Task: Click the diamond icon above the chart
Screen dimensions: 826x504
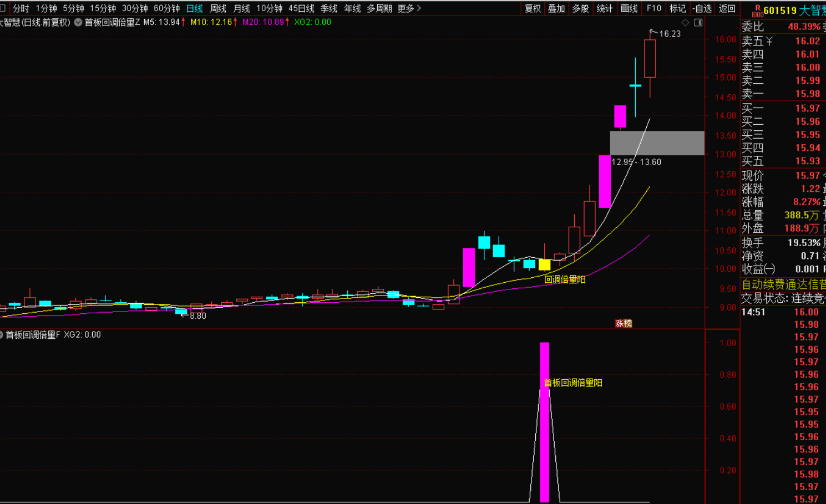Action: pyautogui.click(x=685, y=23)
